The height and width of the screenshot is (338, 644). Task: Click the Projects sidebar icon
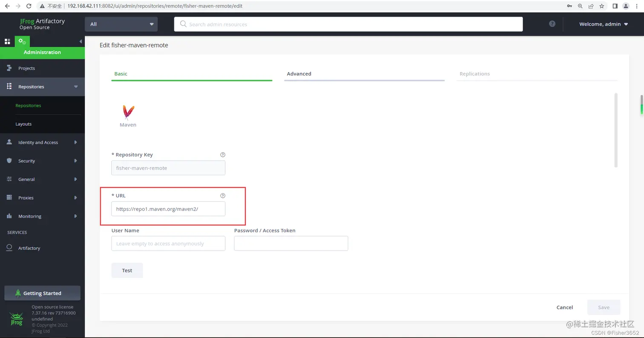9,68
